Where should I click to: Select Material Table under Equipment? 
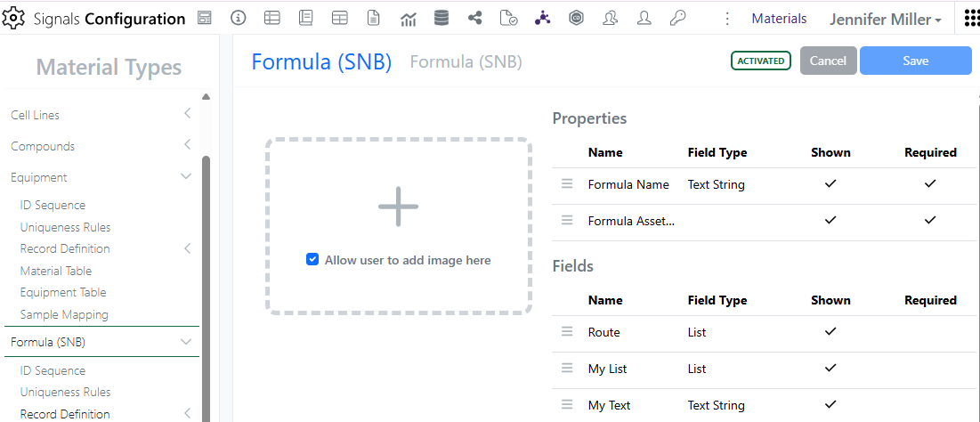tap(55, 271)
